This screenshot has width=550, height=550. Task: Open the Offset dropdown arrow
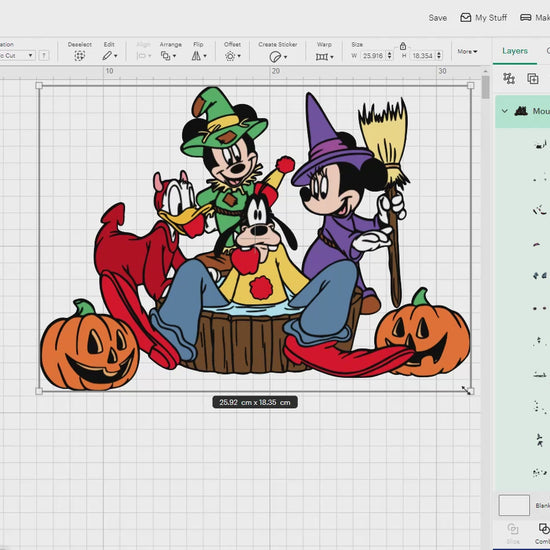239,56
